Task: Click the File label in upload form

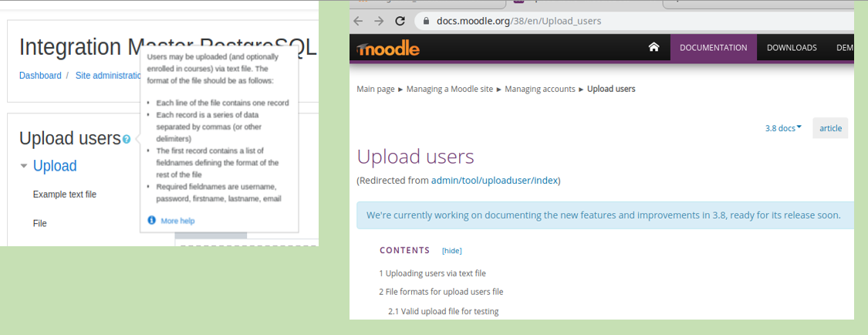Action: (40, 223)
